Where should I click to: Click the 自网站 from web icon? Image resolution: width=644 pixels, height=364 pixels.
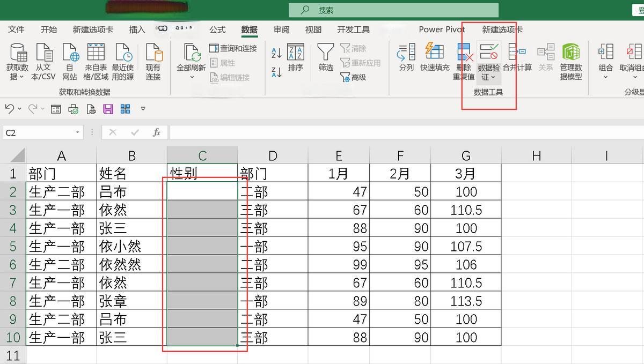[x=70, y=53]
